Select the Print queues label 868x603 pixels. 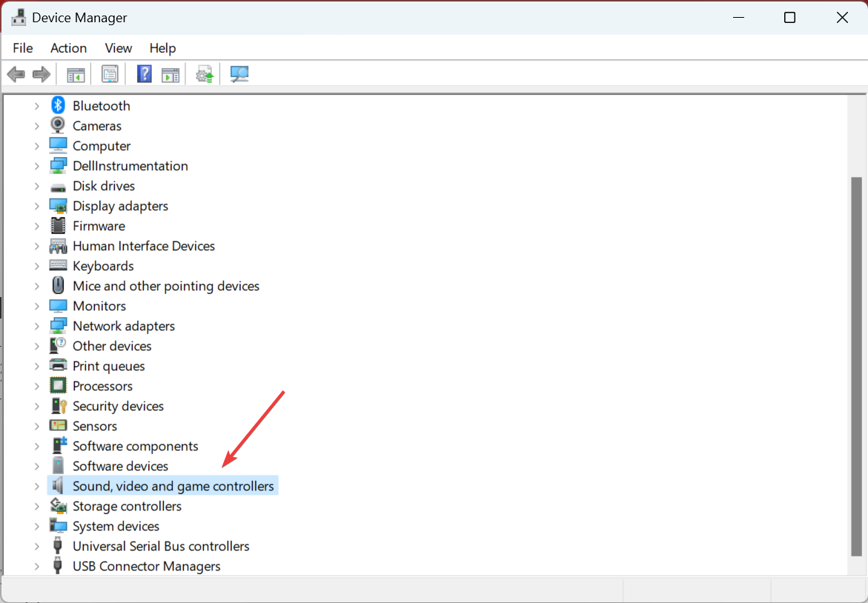[x=108, y=366]
